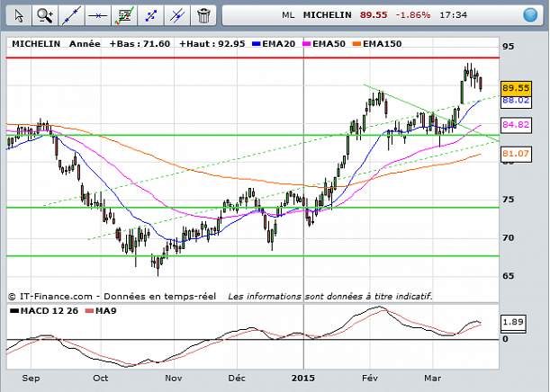550x392 pixels.
Task: Click the EMA50 legend swatch
Action: point(307,44)
